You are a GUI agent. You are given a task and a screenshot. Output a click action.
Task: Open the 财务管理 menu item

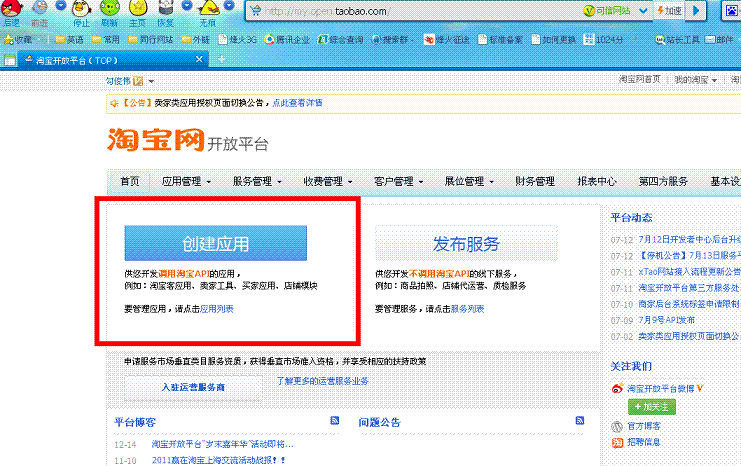[x=535, y=181]
